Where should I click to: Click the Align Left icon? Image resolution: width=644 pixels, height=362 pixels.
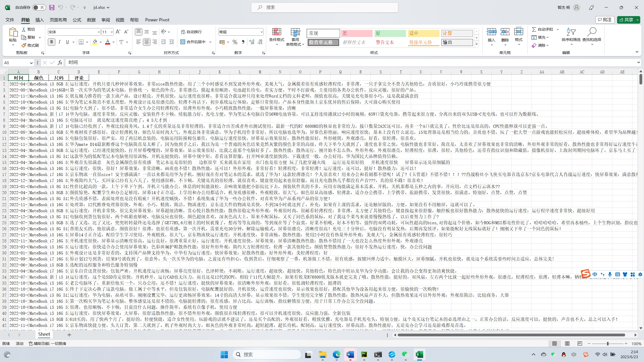tap(138, 42)
